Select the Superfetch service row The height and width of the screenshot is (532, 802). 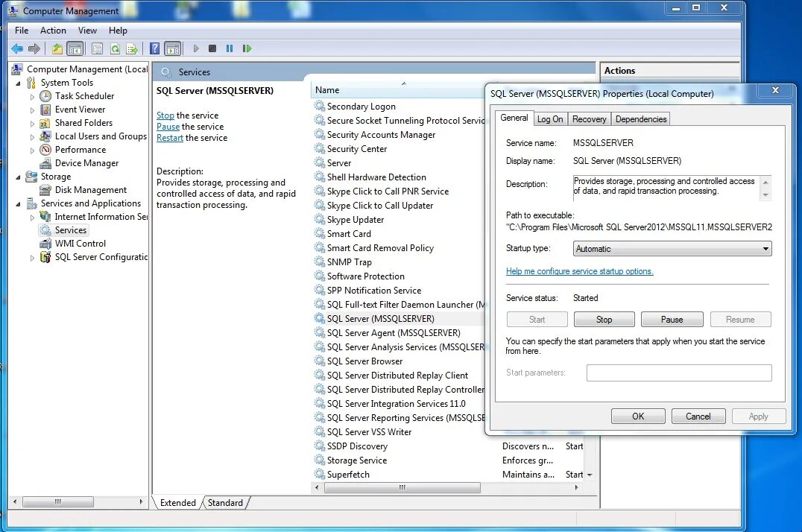(x=348, y=474)
